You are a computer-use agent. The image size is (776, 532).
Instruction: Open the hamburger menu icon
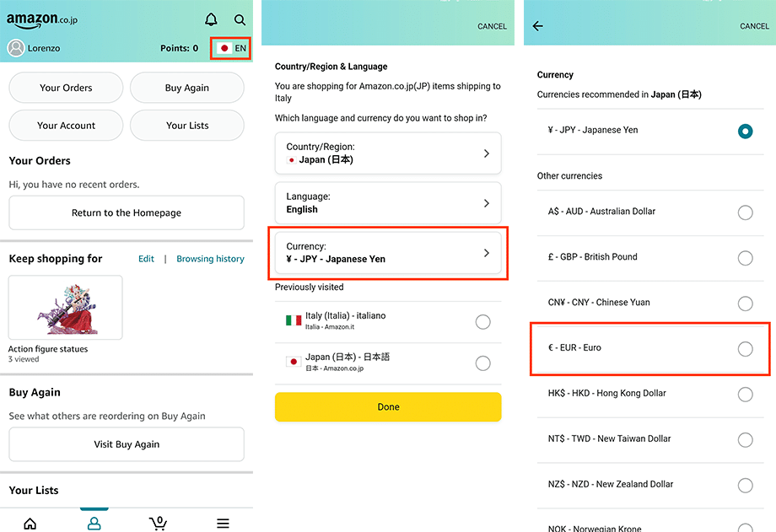click(x=223, y=524)
